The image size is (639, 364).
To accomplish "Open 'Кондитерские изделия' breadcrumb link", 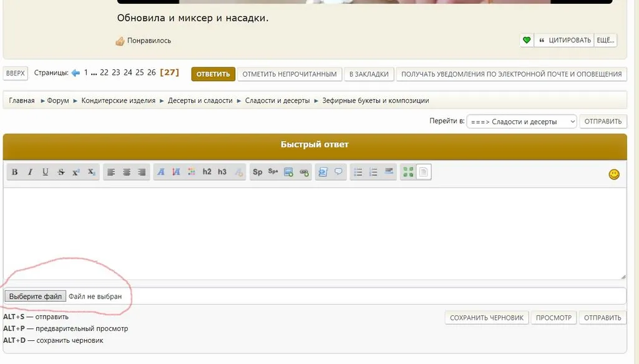I will (x=118, y=100).
